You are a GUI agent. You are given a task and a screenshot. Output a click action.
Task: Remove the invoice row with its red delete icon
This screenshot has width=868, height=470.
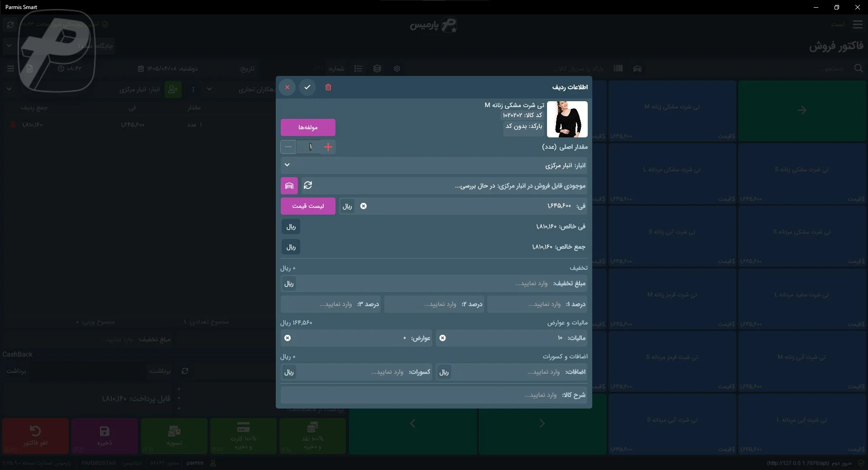click(x=13, y=125)
